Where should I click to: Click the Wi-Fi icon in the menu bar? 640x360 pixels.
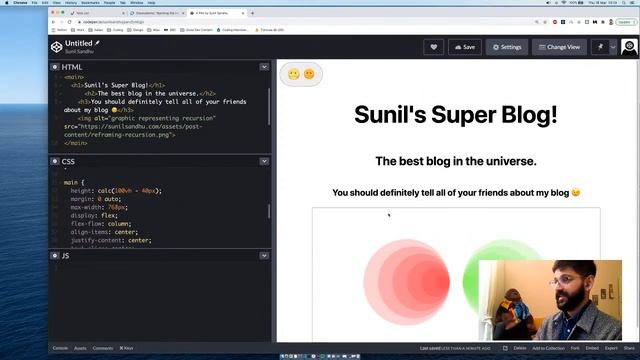[564, 2]
